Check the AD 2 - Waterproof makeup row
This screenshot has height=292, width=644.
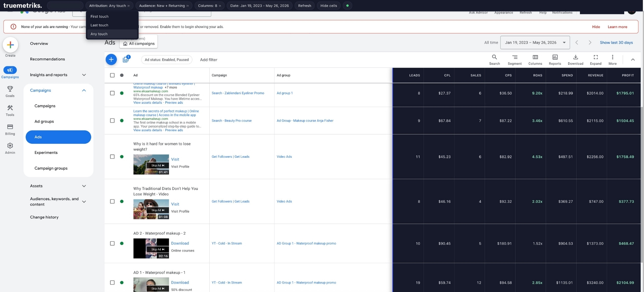tap(112, 243)
